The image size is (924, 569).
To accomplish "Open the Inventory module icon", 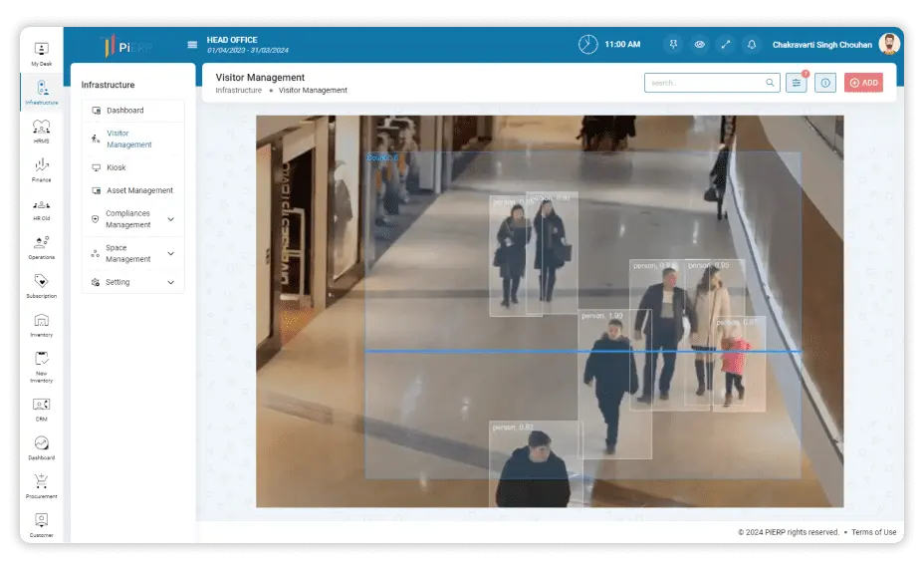I will tap(41, 324).
